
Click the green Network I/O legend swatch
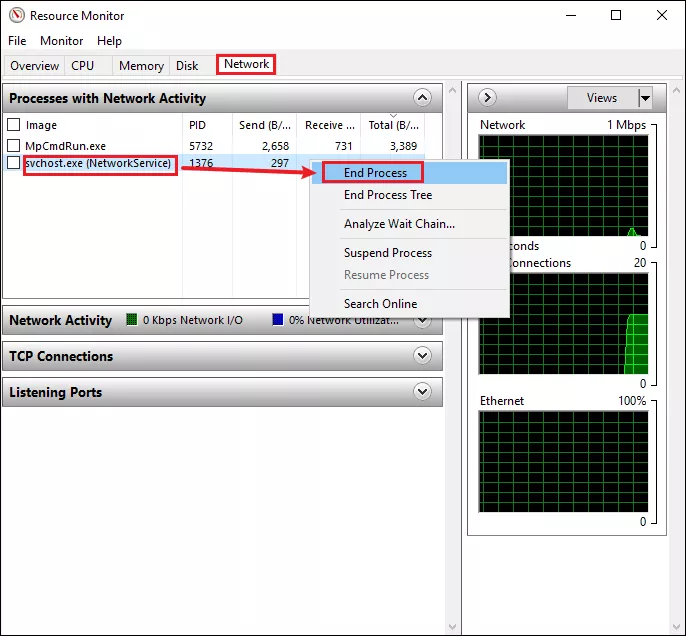click(x=131, y=319)
